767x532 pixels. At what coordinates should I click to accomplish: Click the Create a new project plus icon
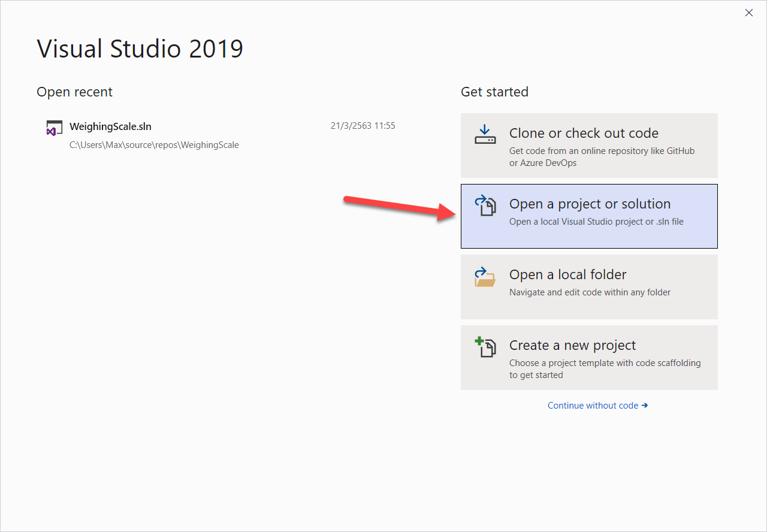(x=485, y=347)
